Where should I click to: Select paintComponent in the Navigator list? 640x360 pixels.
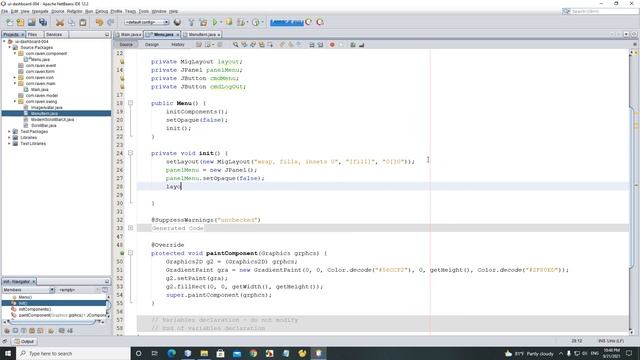pos(62,315)
